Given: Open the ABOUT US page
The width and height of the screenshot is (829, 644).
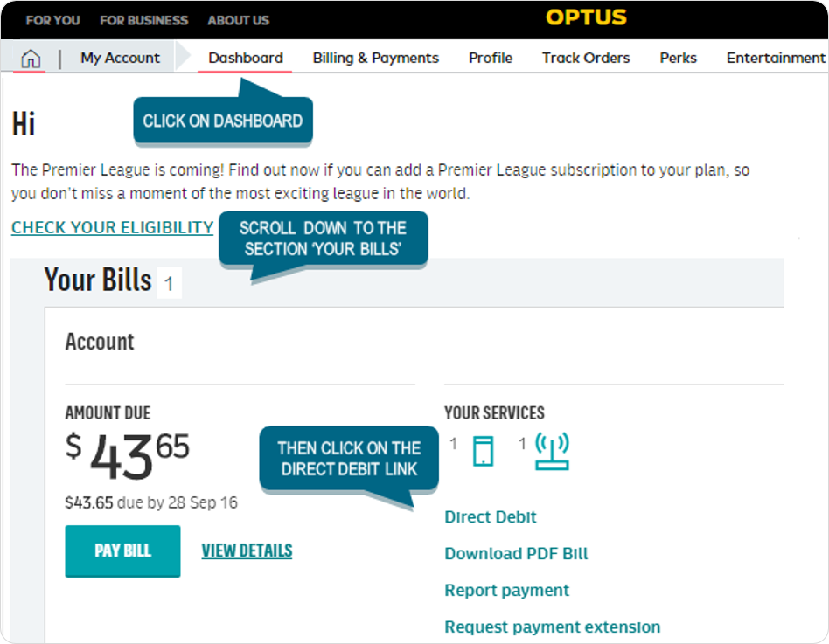Looking at the screenshot, I should (x=237, y=19).
